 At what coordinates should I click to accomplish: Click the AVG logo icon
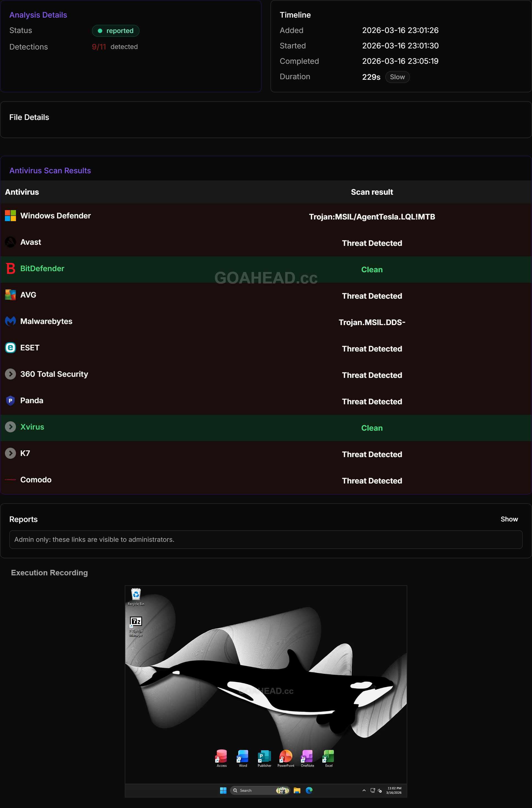[10, 295]
